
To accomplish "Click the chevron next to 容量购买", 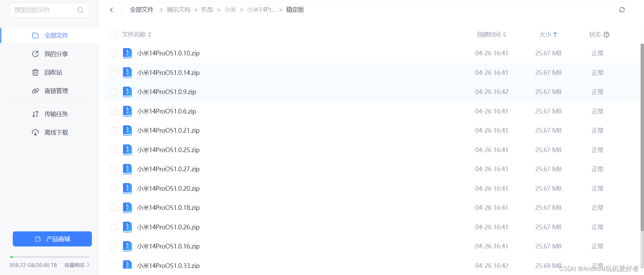I will (x=88, y=265).
